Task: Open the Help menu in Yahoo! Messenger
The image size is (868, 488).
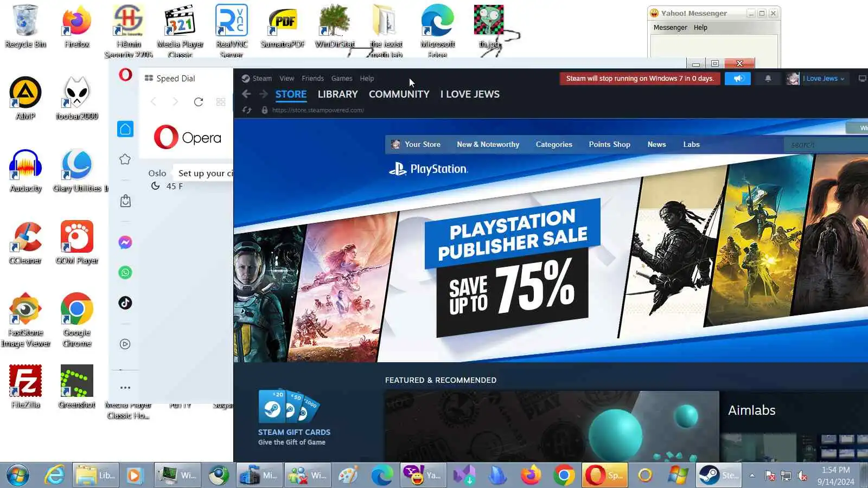Action: coord(700,28)
